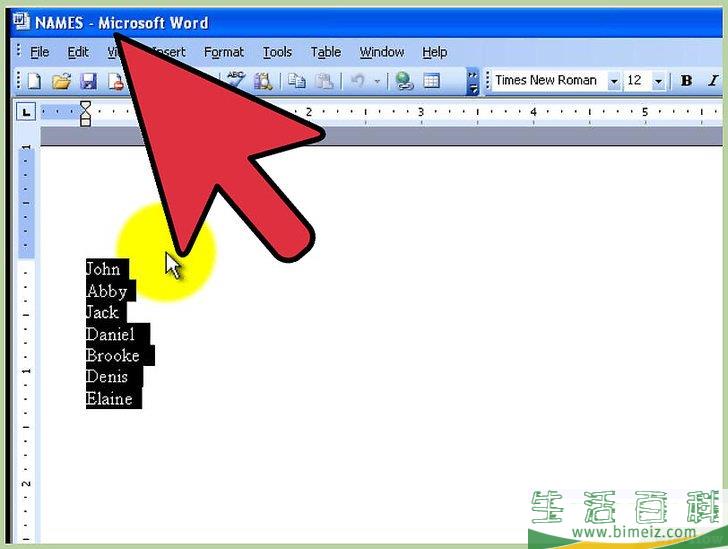Create a new blank document
The image size is (728, 549).
[34, 81]
